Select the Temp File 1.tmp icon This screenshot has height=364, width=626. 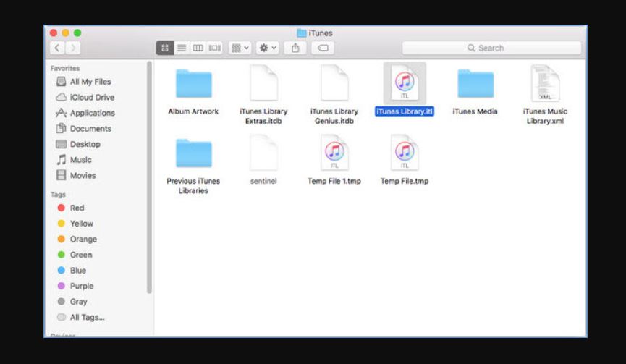334,153
